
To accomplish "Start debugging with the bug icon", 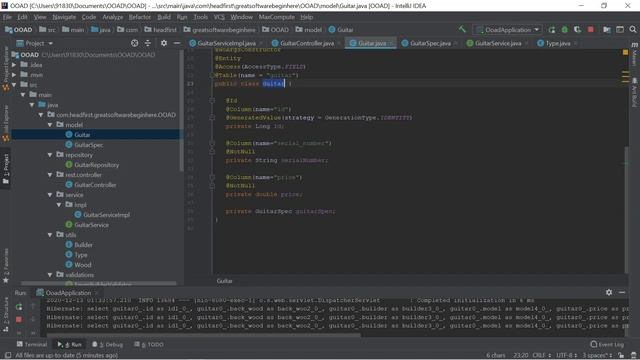I will 564,30.
